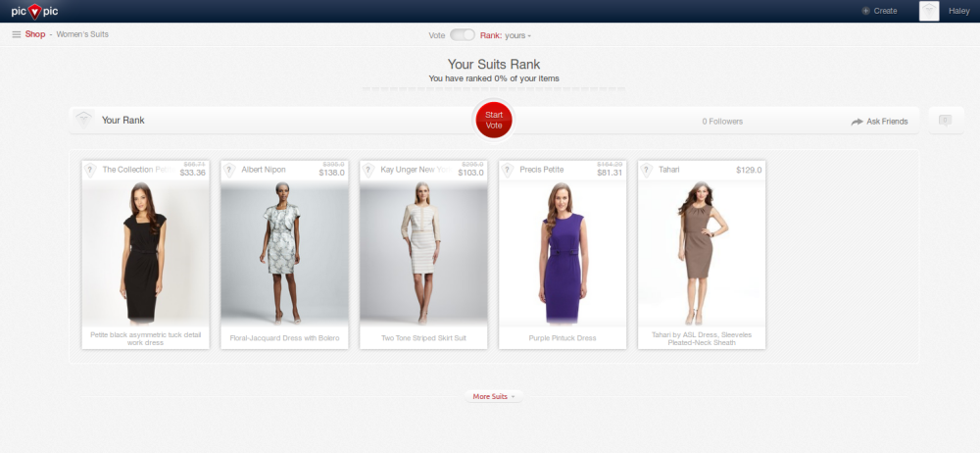The width and height of the screenshot is (980, 453).
Task: Expand the More Suits dropdown
Action: (494, 396)
